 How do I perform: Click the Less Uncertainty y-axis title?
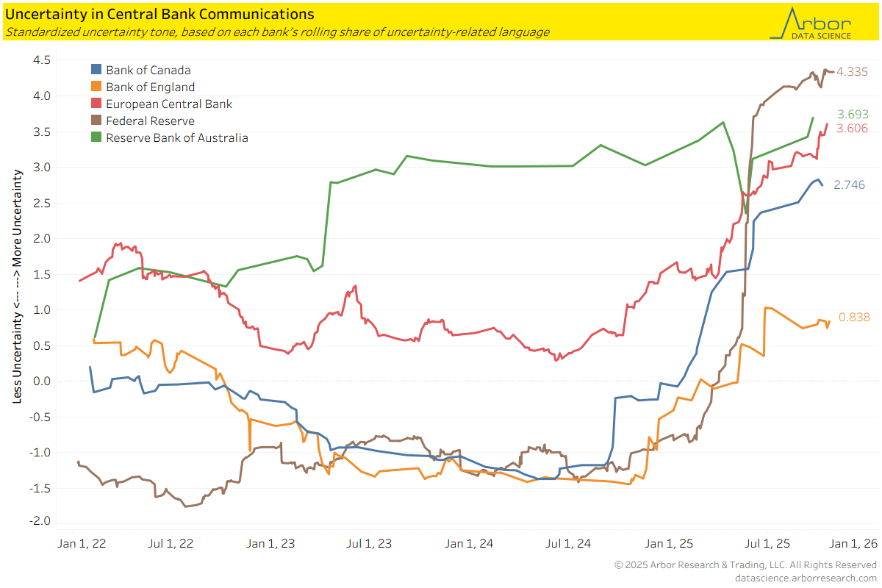pos(17,285)
